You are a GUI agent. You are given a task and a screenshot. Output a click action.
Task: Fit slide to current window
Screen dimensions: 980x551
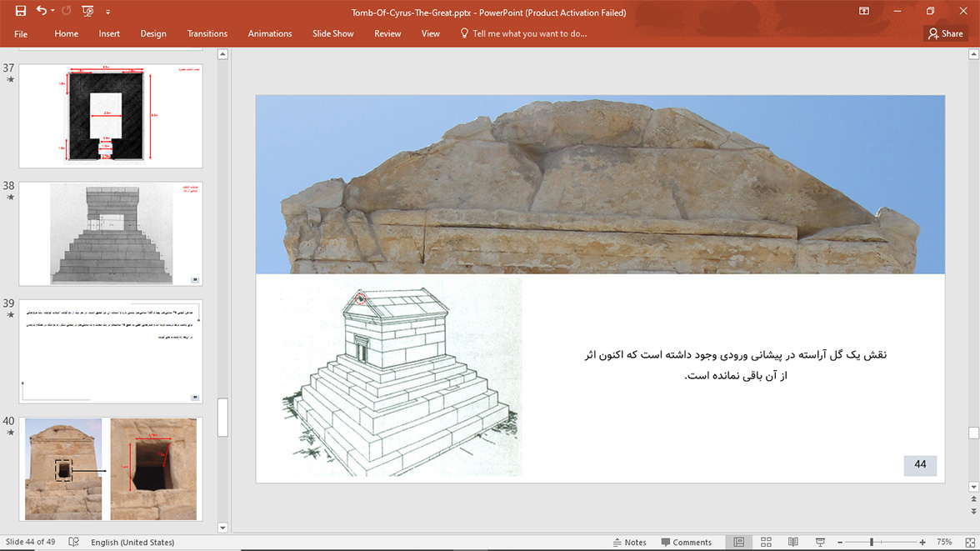[x=967, y=542]
